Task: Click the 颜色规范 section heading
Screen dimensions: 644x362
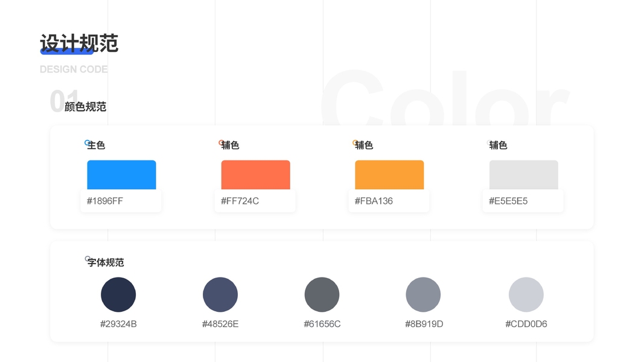Action: point(86,107)
